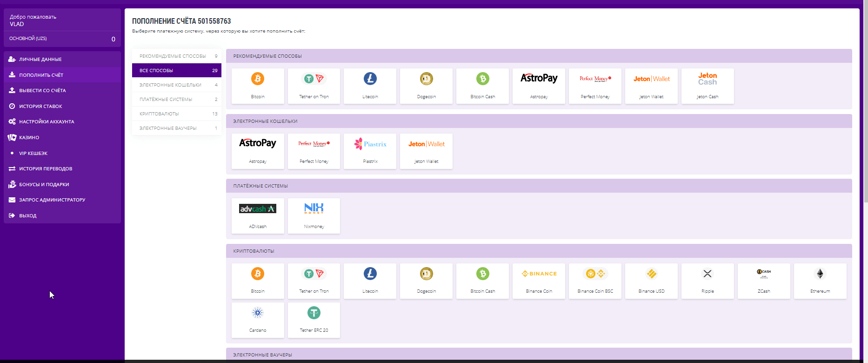Select Ripple cryptocurrency option
The image size is (868, 363).
[x=707, y=281]
